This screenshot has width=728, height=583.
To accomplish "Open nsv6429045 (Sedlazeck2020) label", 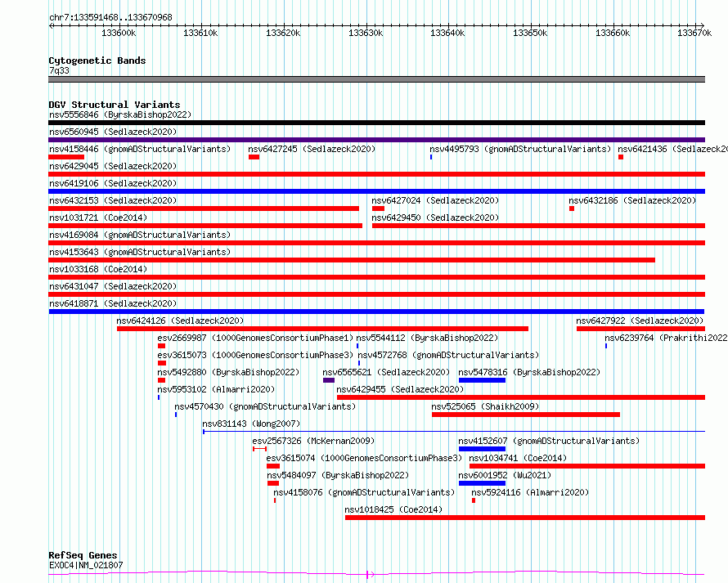I will point(113,166).
